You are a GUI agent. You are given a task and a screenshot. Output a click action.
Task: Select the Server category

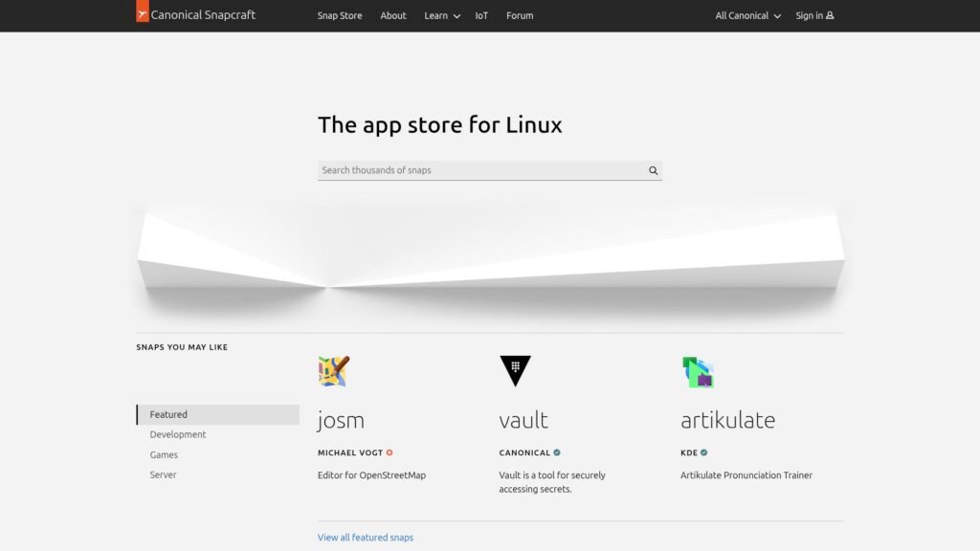pyautogui.click(x=163, y=474)
